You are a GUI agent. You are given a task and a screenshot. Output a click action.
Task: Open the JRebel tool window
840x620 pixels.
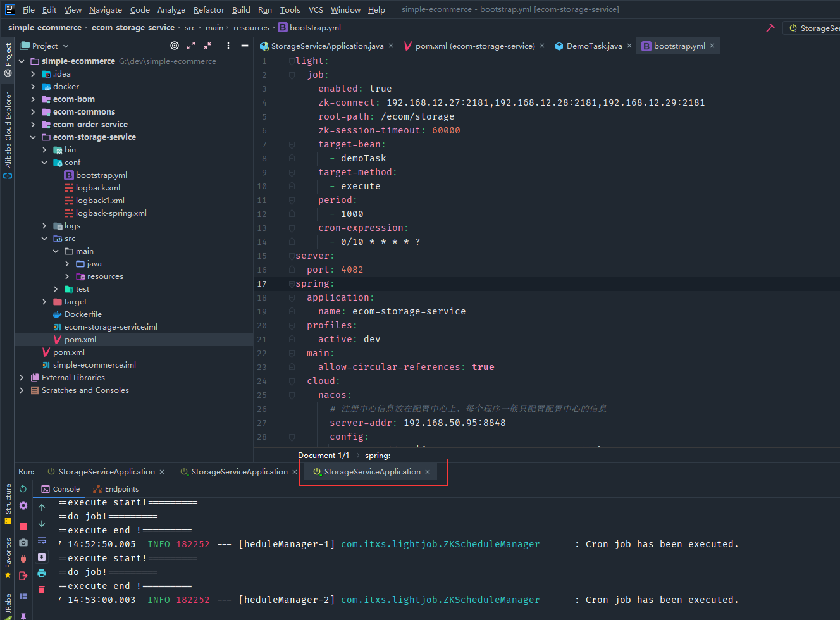coord(8,605)
